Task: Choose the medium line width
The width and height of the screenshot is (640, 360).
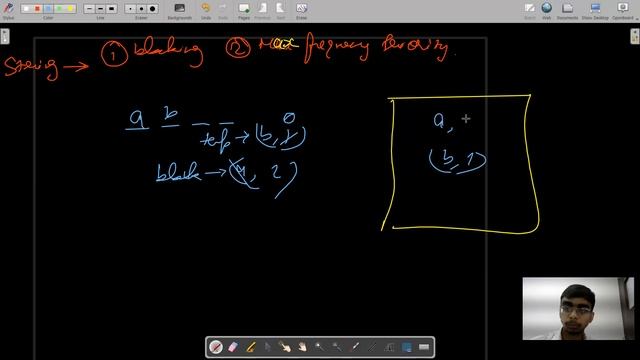Action: click(x=100, y=9)
